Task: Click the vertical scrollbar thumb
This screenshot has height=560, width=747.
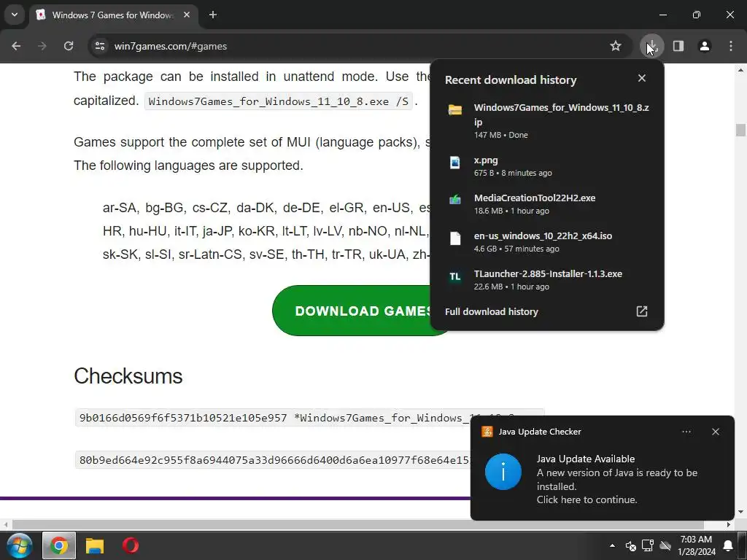Action: point(740,130)
